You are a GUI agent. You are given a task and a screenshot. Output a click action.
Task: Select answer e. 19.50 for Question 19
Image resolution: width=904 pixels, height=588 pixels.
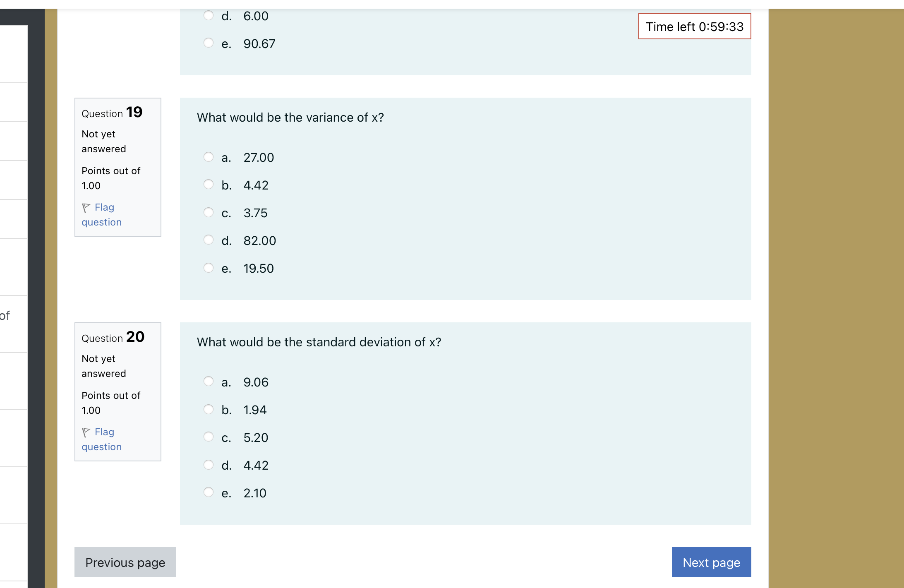pos(208,268)
